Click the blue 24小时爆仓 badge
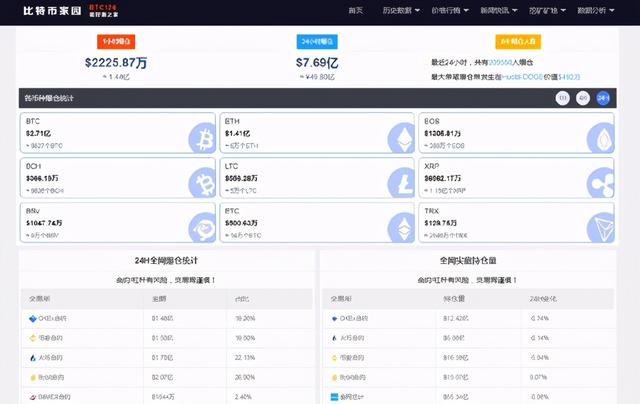This screenshot has width=640, height=404. 317,42
